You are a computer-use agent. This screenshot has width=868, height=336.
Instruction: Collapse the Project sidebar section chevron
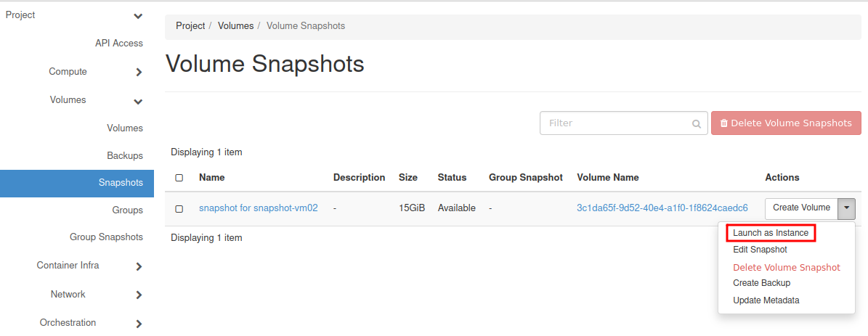tap(138, 16)
